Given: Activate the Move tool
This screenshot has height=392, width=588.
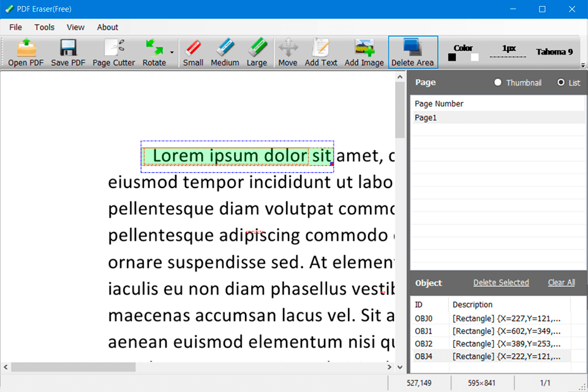Looking at the screenshot, I should tap(288, 52).
